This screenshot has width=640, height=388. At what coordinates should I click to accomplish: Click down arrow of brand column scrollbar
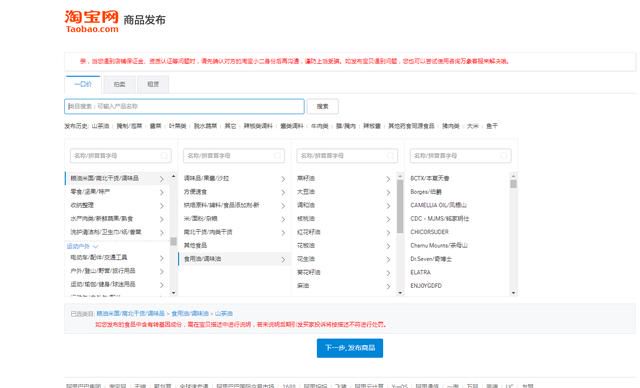(x=513, y=293)
